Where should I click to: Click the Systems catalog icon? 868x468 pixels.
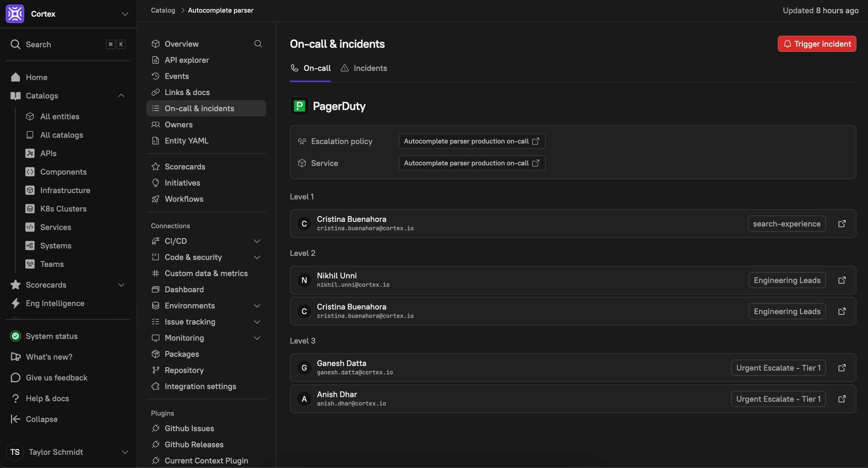[30, 245]
